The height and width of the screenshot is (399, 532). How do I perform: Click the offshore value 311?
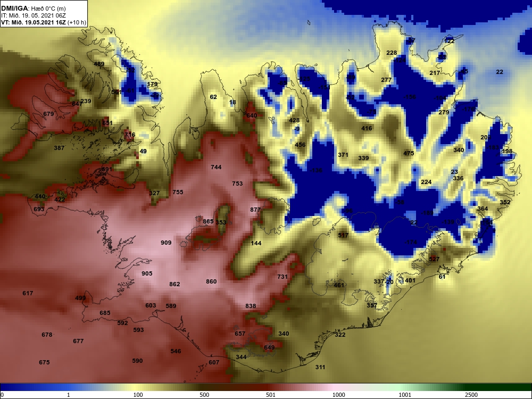[x=320, y=367]
